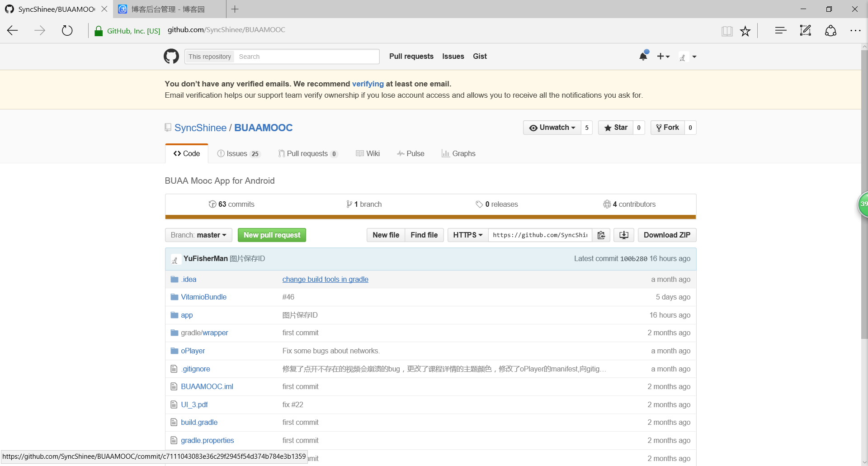Add page to favorites star icon

[x=745, y=31]
